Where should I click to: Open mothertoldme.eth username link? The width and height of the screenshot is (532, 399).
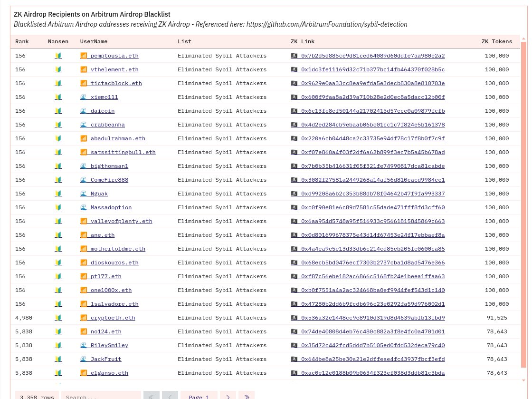118,249
